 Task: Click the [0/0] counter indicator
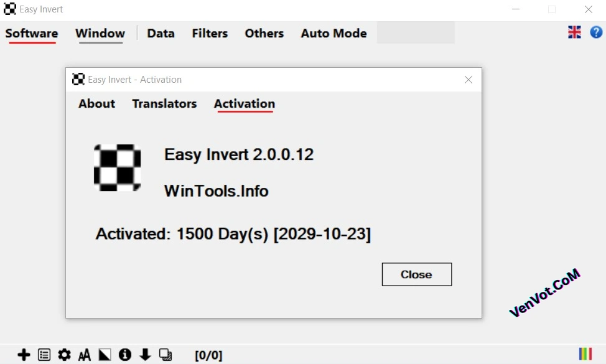click(208, 355)
